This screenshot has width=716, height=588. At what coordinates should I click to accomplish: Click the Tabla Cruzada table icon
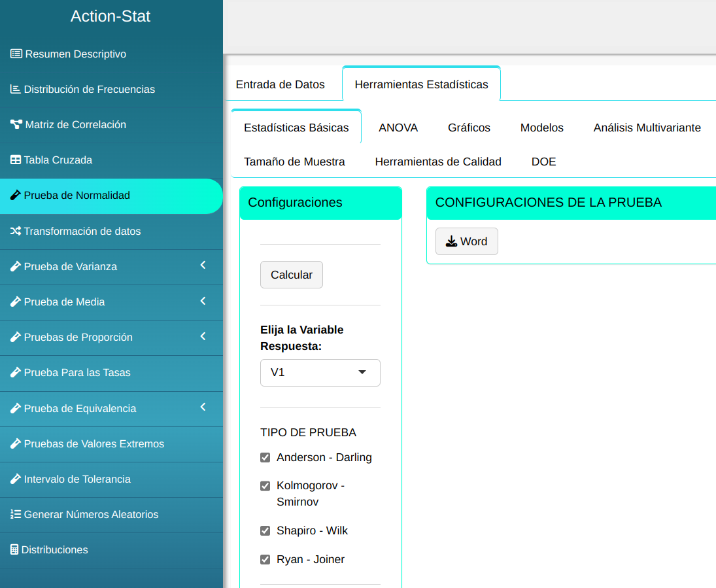tap(16, 160)
